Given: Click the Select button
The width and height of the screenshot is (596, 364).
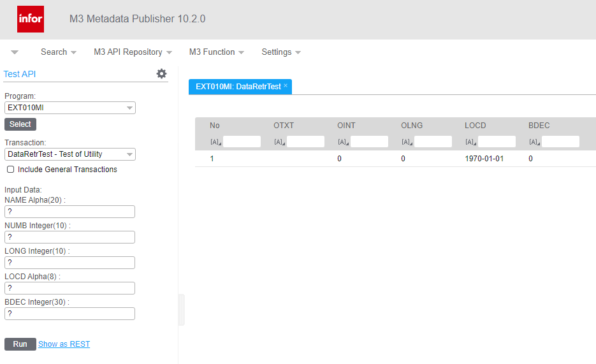Looking at the screenshot, I should [x=20, y=124].
